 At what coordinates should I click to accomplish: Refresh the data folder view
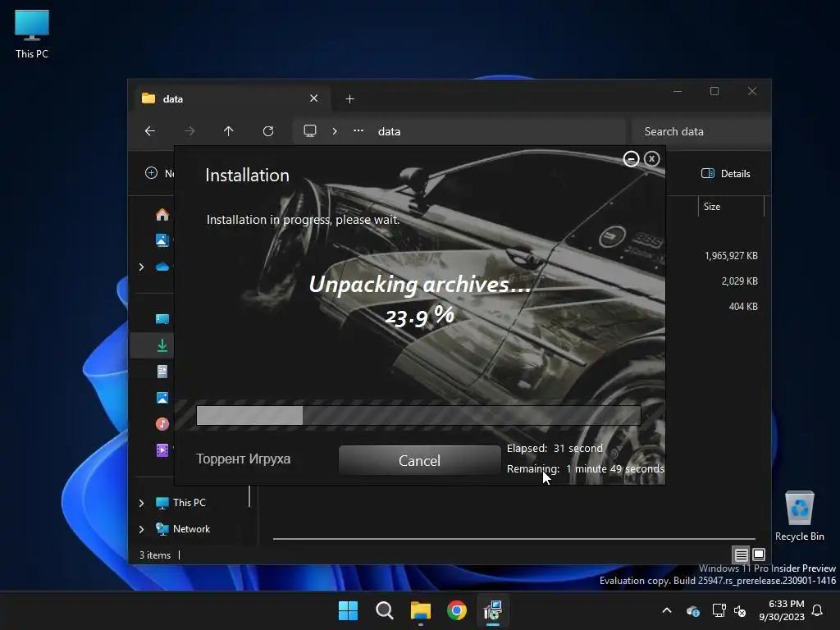click(x=268, y=131)
